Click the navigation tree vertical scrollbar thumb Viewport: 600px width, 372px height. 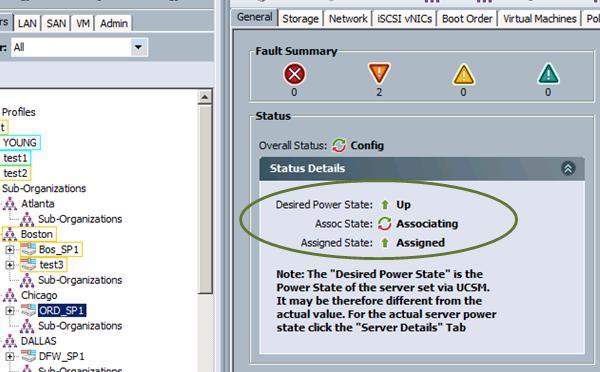(205, 199)
